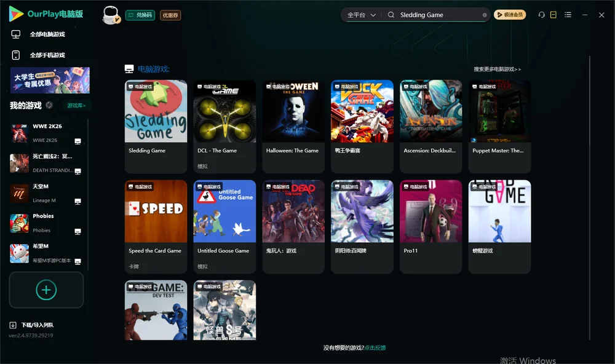Open the 怪兽8号 game card
This screenshot has height=364, width=615.
tap(224, 310)
